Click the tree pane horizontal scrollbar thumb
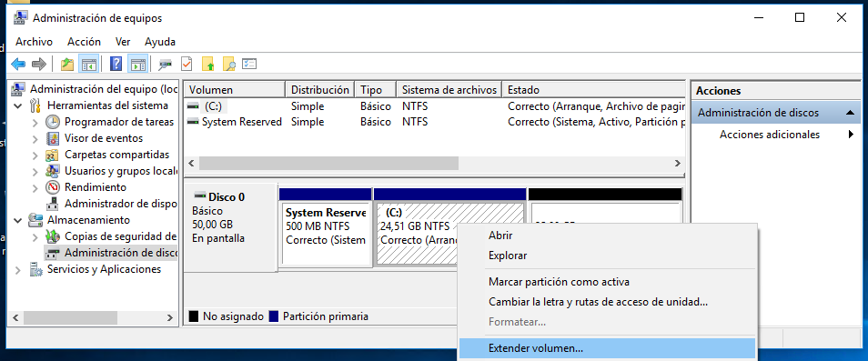The width and height of the screenshot is (868, 361). (x=71, y=318)
